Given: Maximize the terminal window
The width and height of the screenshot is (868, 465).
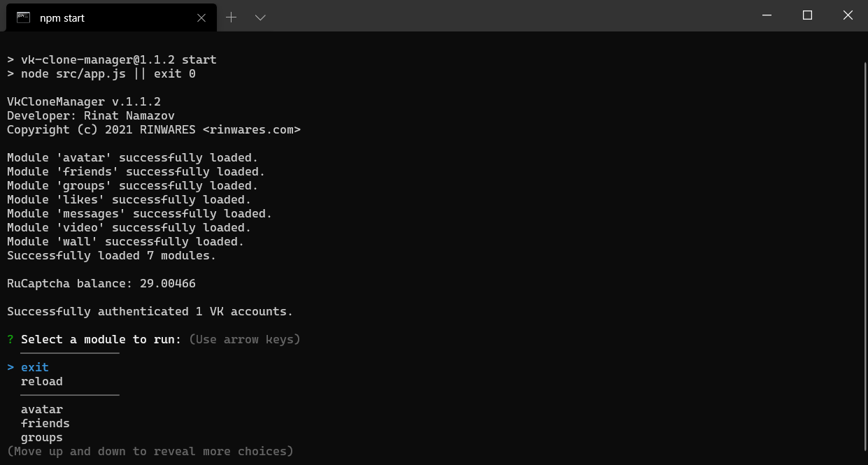Looking at the screenshot, I should (x=807, y=15).
